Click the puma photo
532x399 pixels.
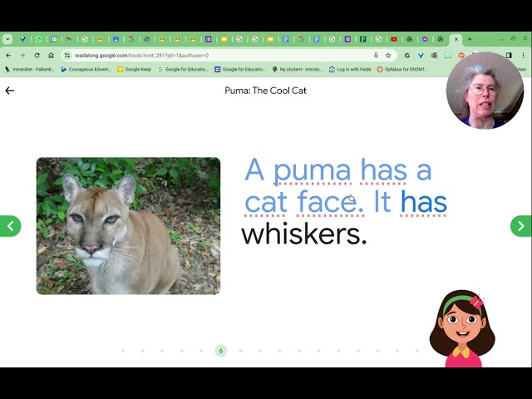128,226
